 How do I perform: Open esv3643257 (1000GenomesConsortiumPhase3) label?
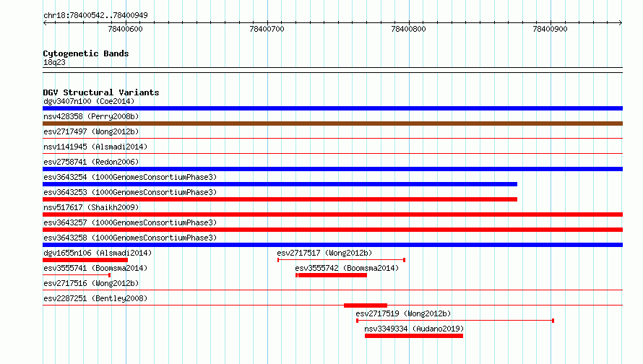tap(130, 222)
